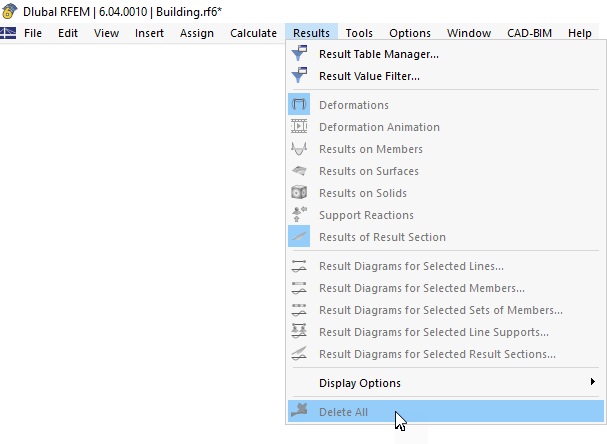Select Delete All menu entry

343,412
